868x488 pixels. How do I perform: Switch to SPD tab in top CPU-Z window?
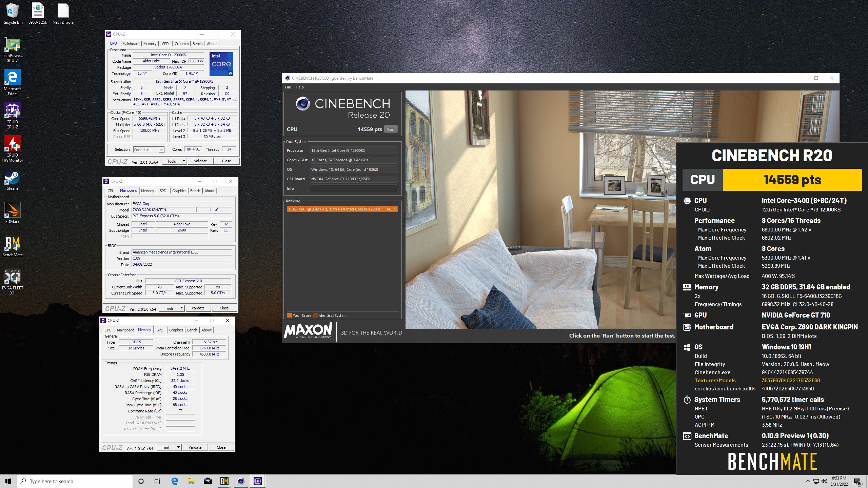point(165,44)
